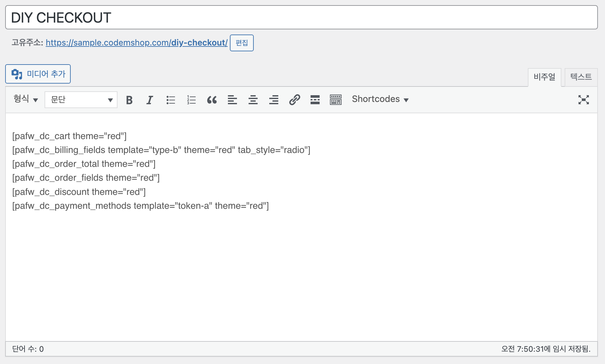Apply italic formatting
This screenshot has height=364, width=605.
point(149,100)
